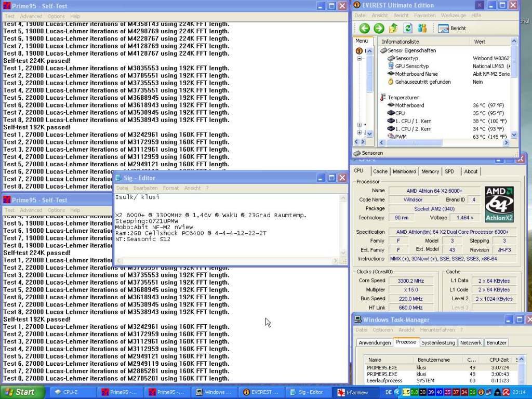Image resolution: width=532 pixels, height=399 pixels.
Task: Click the orange info icon in EVEREST Menü tree
Action: point(359,51)
